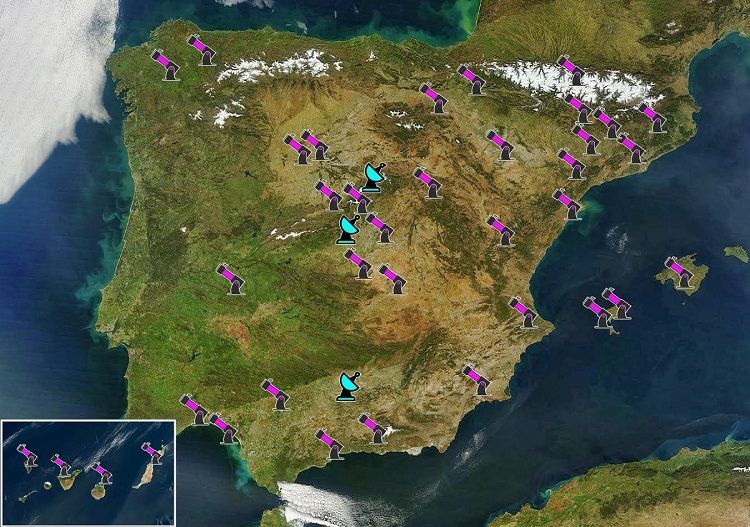The height and width of the screenshot is (527, 750).
Task: Select the telescope on Mallorca island
Action: tap(680, 273)
